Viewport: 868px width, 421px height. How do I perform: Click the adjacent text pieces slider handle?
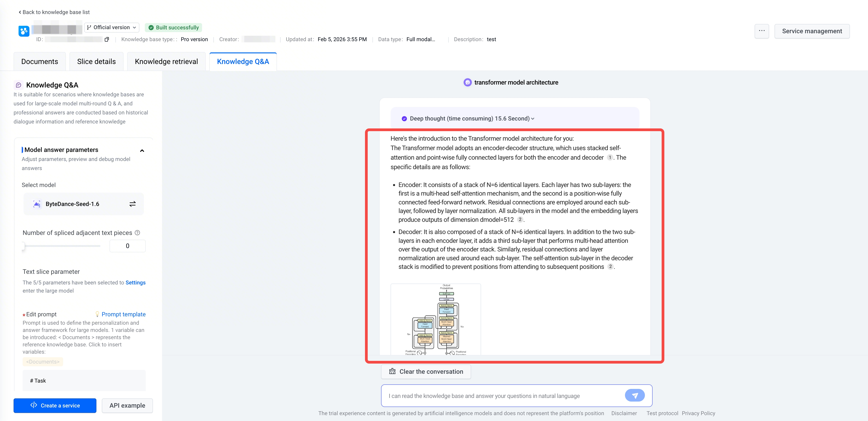[x=23, y=246]
